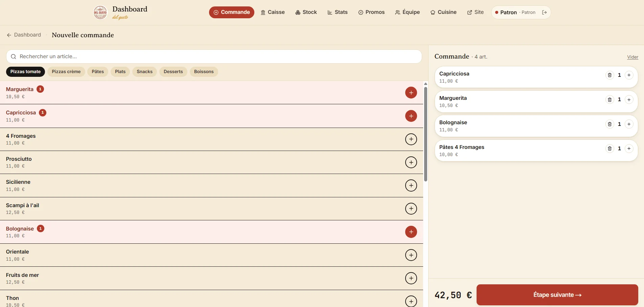The image size is (644, 307).
Task: Go back using the Dashboard arrow link
Action: [x=24, y=35]
